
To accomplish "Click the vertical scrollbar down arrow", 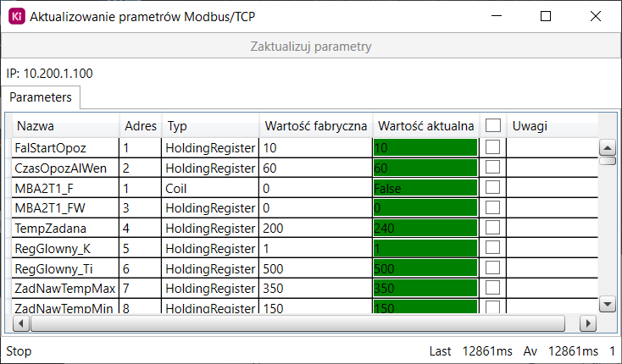I will click(608, 304).
